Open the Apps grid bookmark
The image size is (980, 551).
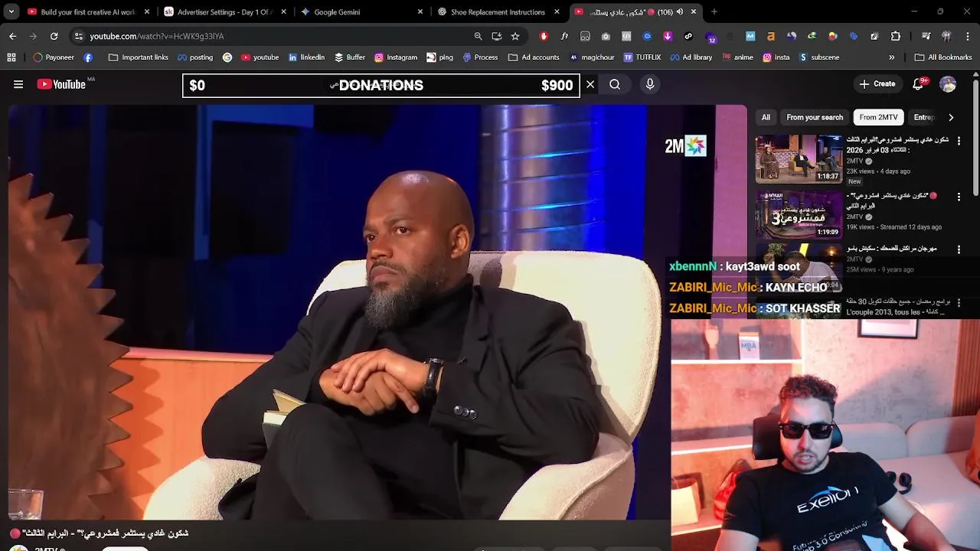(x=11, y=57)
